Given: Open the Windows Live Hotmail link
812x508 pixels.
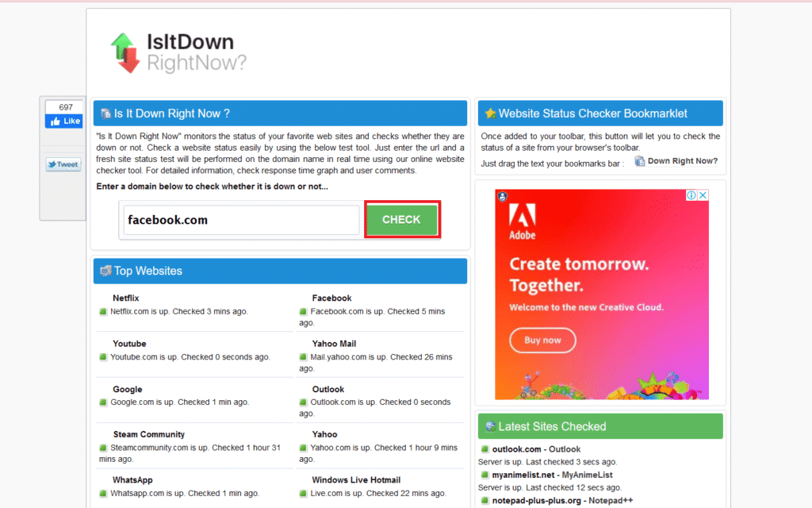Looking at the screenshot, I should point(356,480).
